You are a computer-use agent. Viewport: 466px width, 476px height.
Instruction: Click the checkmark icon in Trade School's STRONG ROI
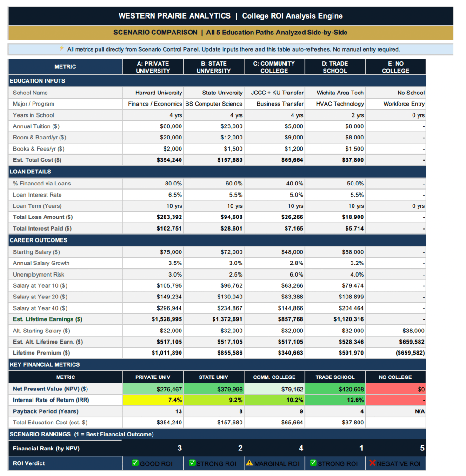tap(313, 463)
